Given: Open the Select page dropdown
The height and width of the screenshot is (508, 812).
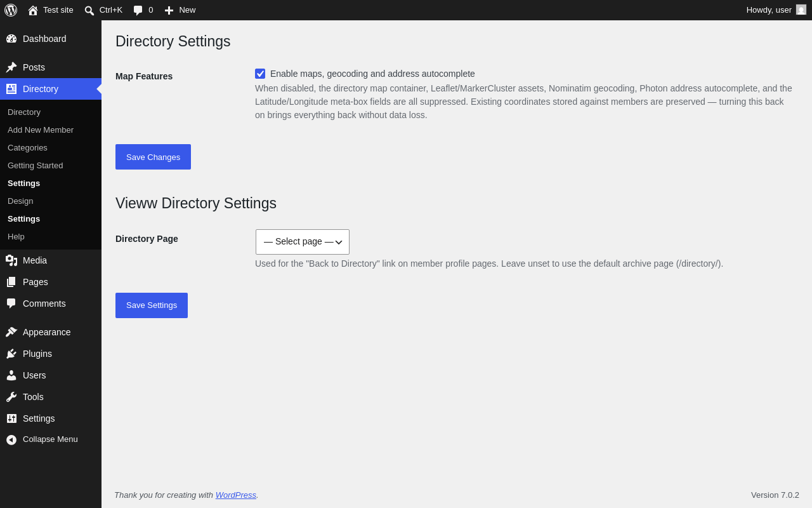Looking at the screenshot, I should click(303, 242).
